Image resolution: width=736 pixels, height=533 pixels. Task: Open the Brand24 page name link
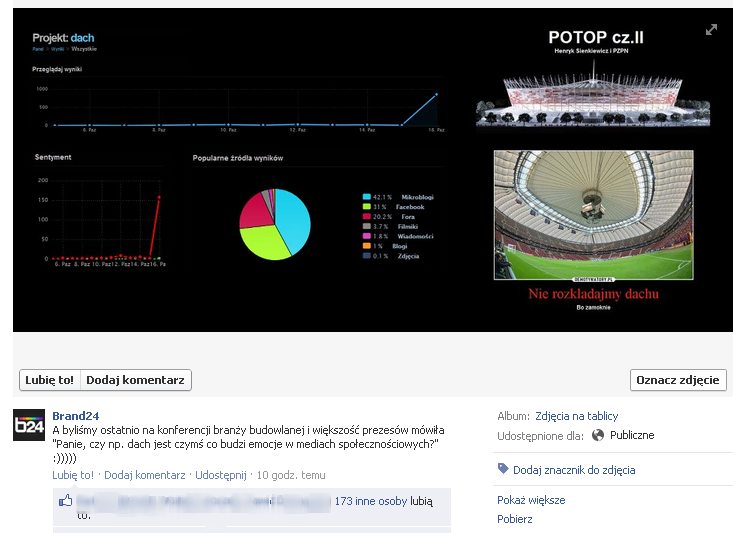pos(76,416)
